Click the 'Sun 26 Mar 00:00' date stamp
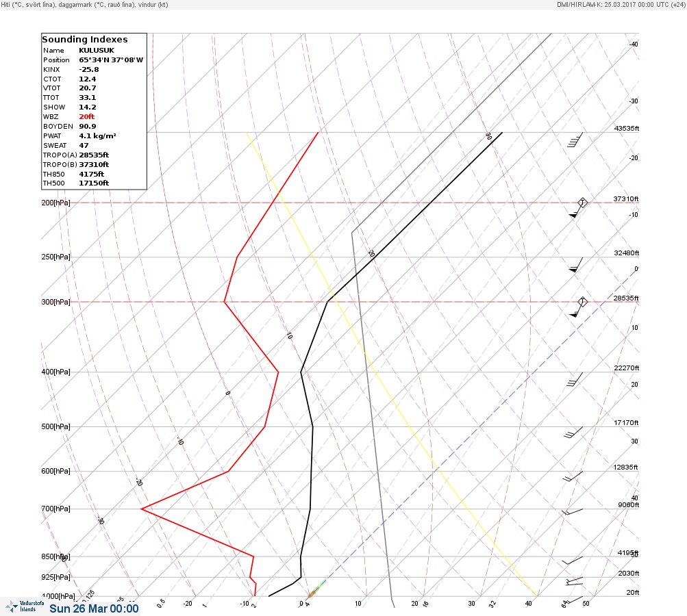This screenshot has width=687, height=616. click(94, 609)
